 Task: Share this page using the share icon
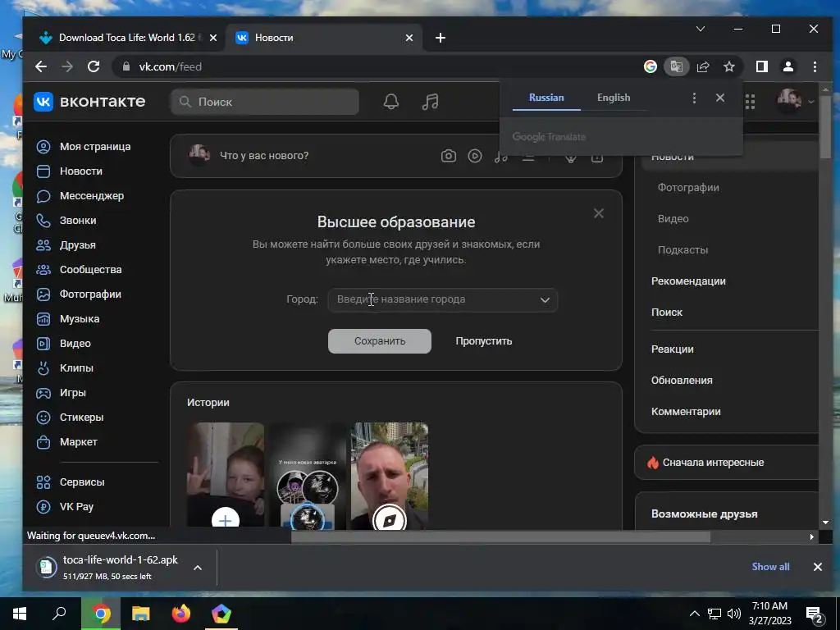(703, 66)
